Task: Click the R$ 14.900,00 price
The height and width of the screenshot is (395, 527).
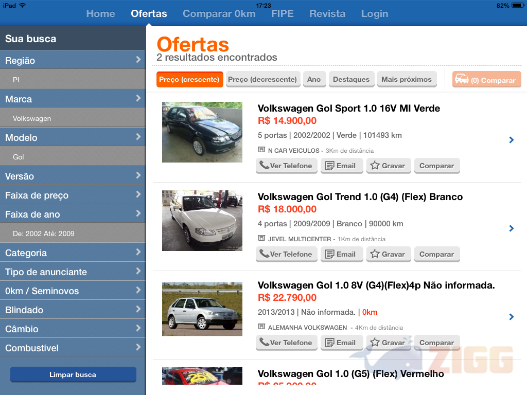Action: click(287, 121)
